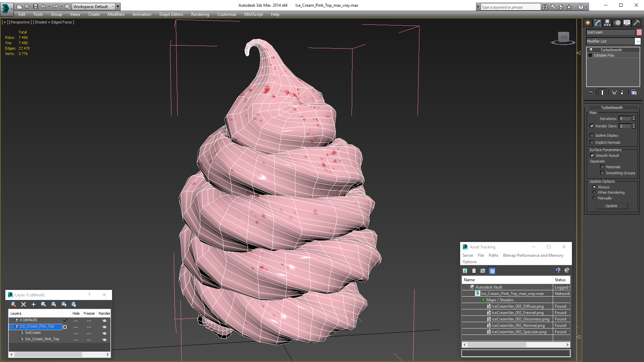Click Highlight Selected Objects' Layers icon

click(x=54, y=304)
